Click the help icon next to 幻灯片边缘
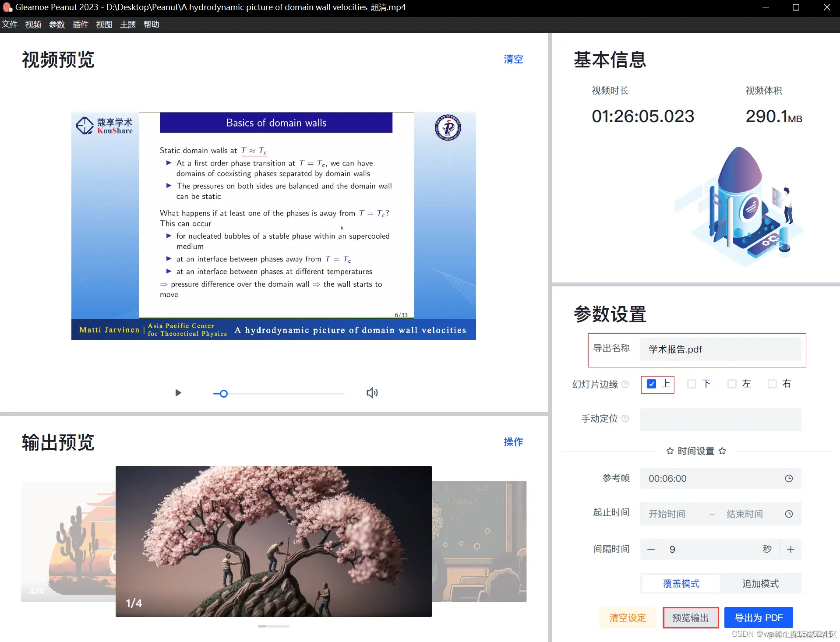 coord(626,384)
